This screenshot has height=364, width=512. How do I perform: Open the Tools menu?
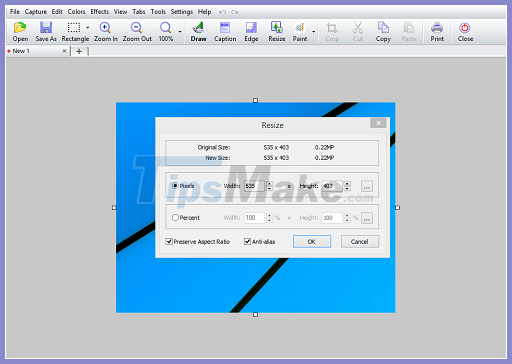coord(158,12)
